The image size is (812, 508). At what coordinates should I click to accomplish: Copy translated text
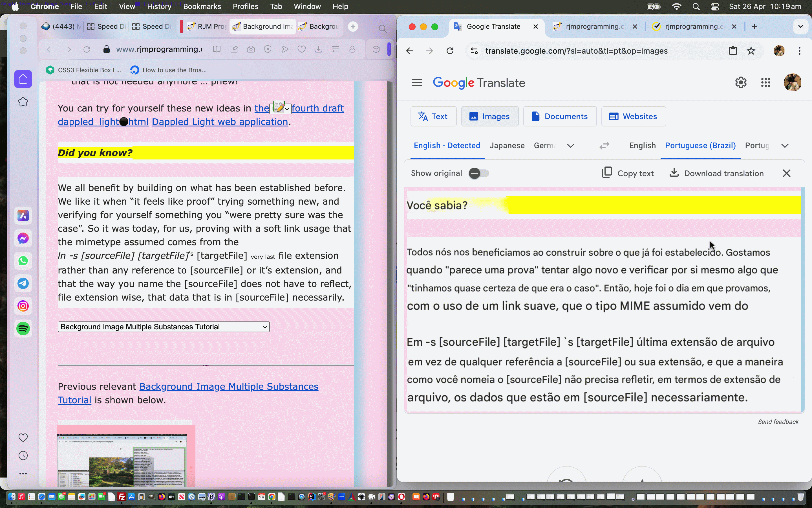(x=628, y=173)
